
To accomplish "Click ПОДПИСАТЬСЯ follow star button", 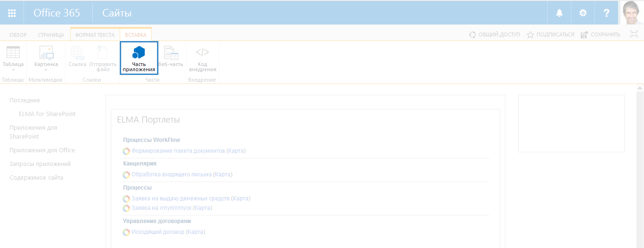I will click(x=550, y=34).
